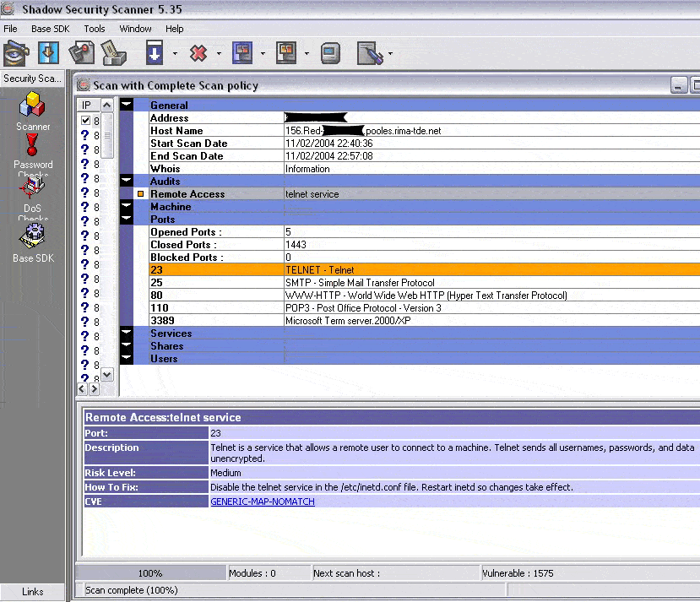Open the File menu
Viewport: 700px width, 602px height.
click(10, 29)
